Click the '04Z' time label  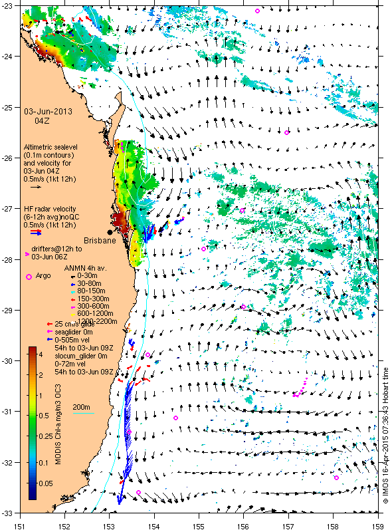click(43, 120)
